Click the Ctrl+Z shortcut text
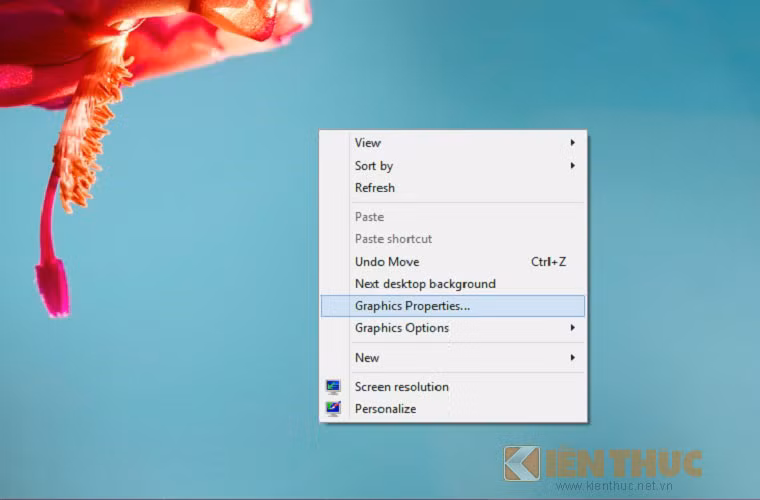 click(548, 262)
